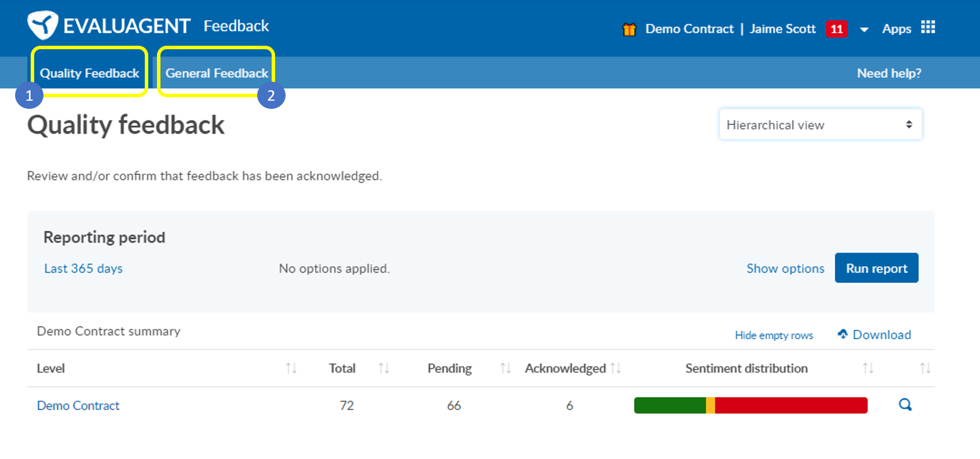Click the pending value 66
The image size is (980, 459).
(454, 406)
